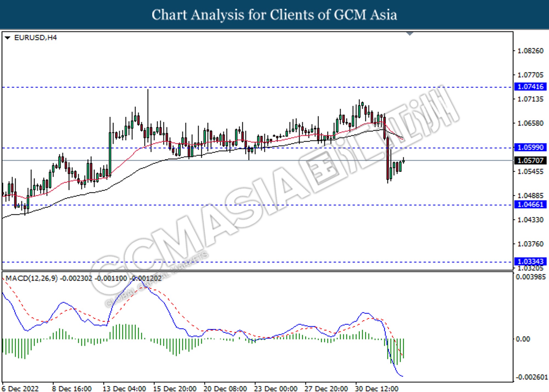Screen dimensions: 549x392
Task: Open the EURUSD,H4 chart dropdown triangle
Action: click(7, 38)
